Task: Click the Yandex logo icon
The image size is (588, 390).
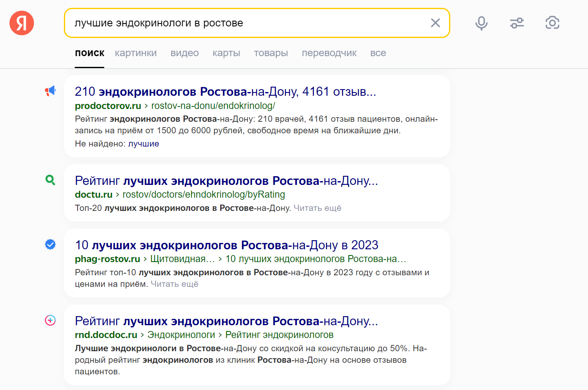Action: point(21,23)
